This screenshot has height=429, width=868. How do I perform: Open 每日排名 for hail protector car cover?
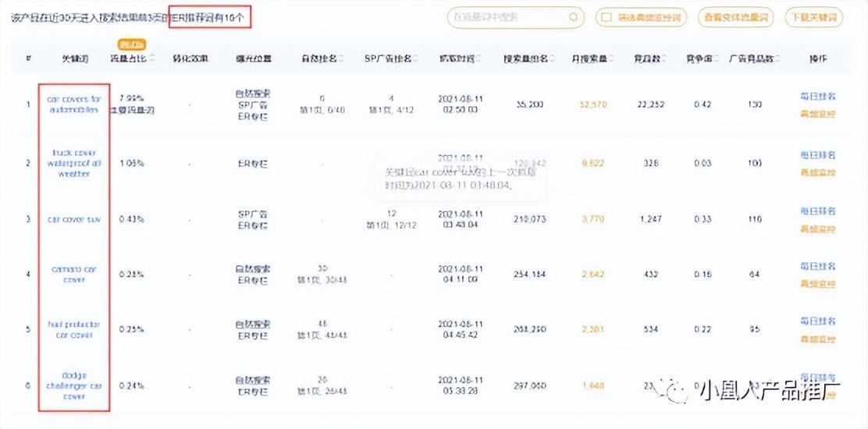[x=817, y=321]
